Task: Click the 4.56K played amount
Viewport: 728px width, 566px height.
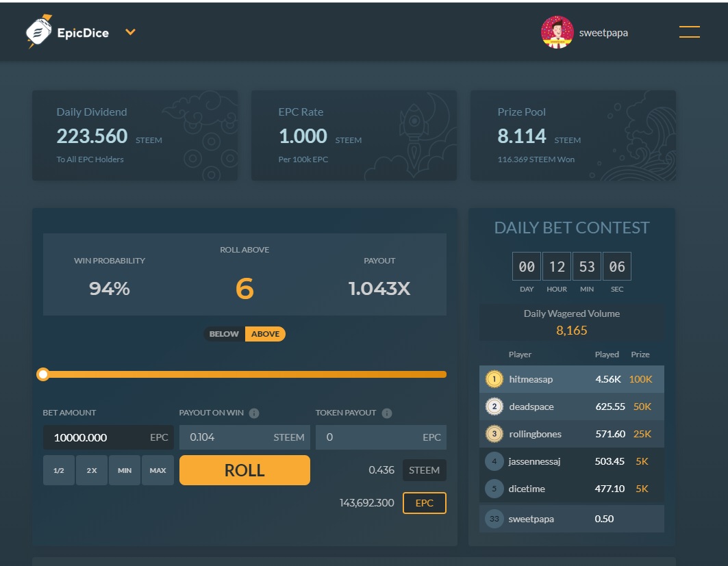Action: coord(608,379)
